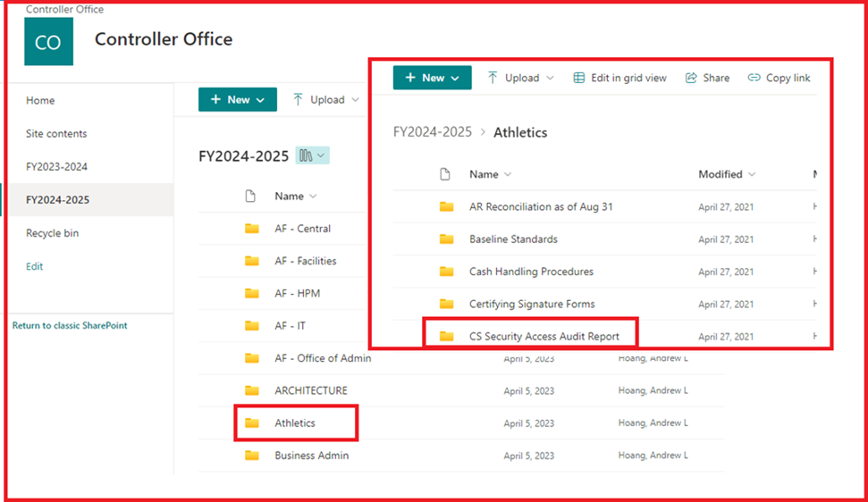
Task: Click the Edit link in left navigation
Action: pyautogui.click(x=34, y=266)
